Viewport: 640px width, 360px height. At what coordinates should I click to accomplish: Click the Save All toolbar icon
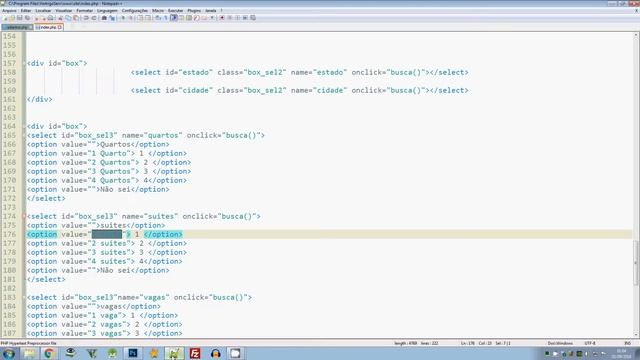coord(27,18)
